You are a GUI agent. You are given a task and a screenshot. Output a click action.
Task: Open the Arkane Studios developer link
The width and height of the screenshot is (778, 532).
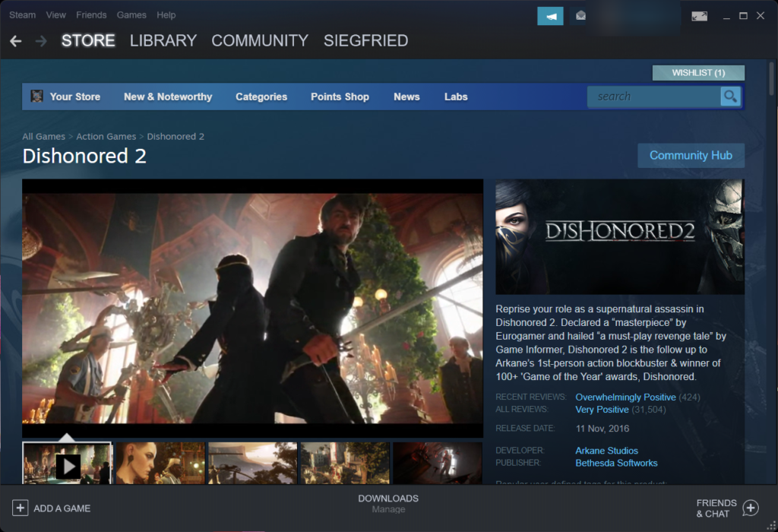pos(606,451)
